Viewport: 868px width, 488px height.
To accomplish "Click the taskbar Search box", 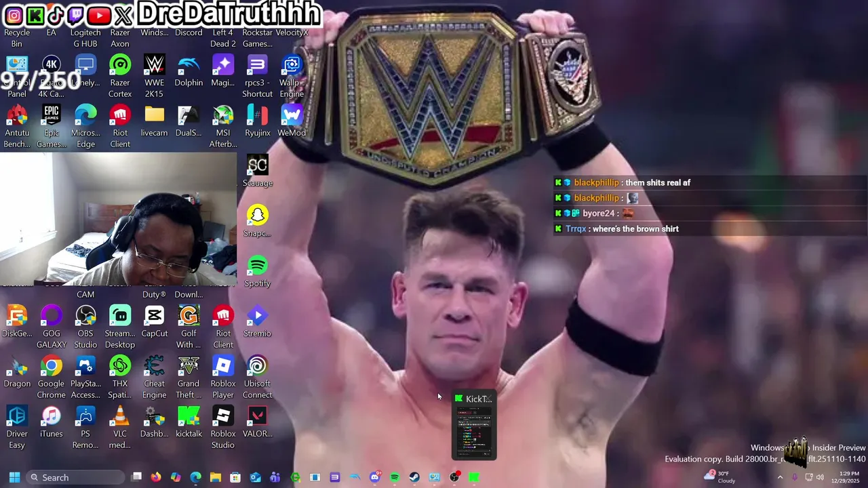I will click(x=76, y=477).
